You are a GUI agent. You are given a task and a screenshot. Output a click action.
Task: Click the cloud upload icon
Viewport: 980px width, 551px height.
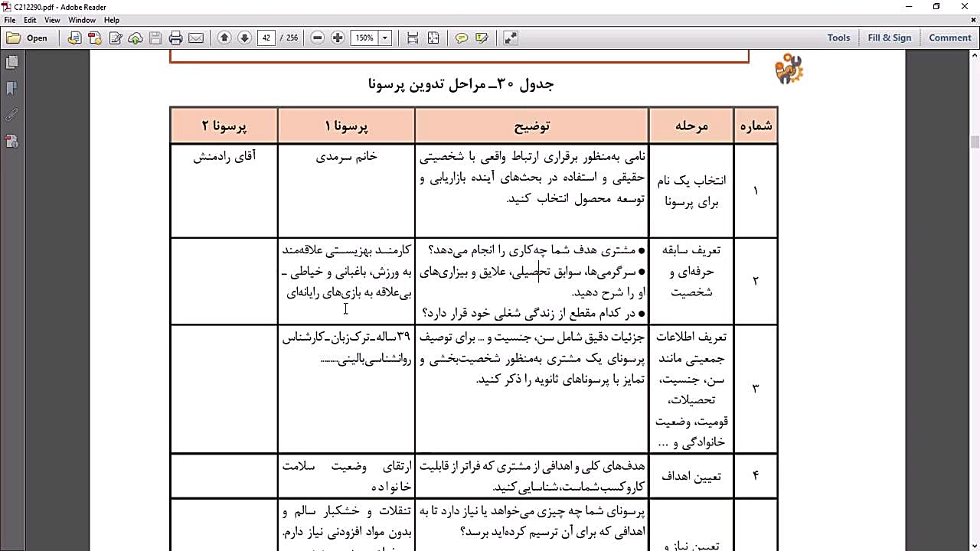coord(136,37)
